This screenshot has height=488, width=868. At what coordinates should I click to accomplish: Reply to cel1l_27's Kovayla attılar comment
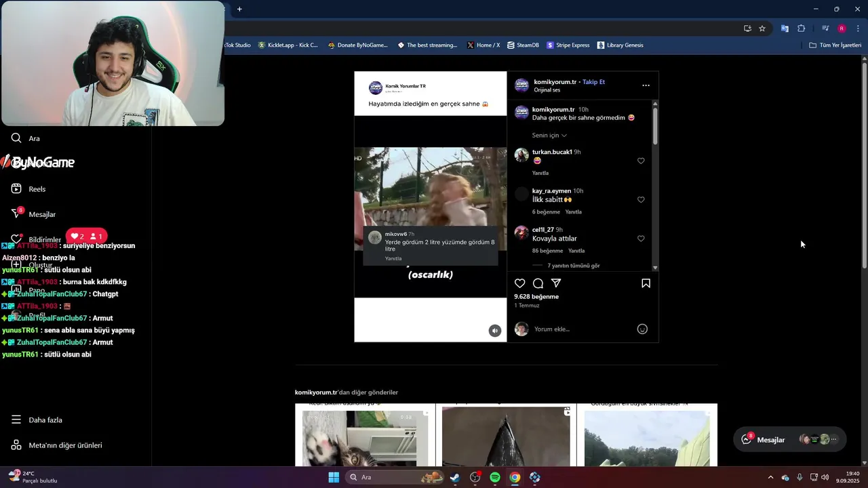pyautogui.click(x=576, y=251)
